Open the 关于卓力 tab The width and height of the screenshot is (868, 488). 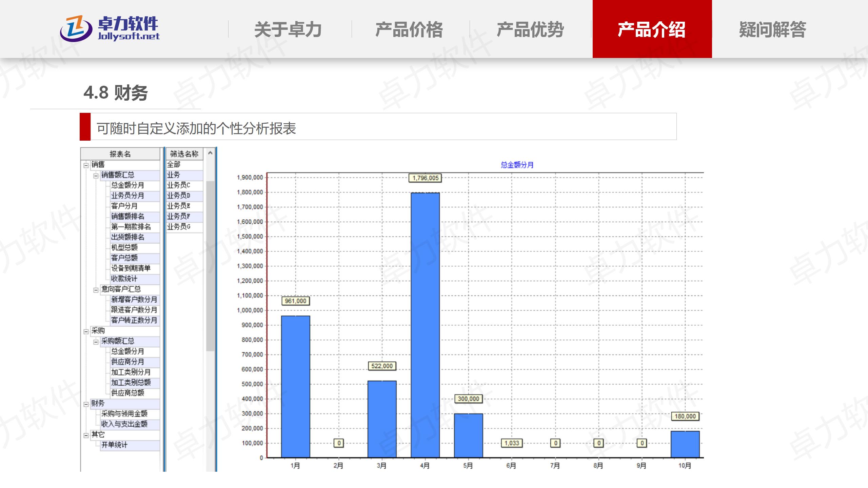pos(288,29)
